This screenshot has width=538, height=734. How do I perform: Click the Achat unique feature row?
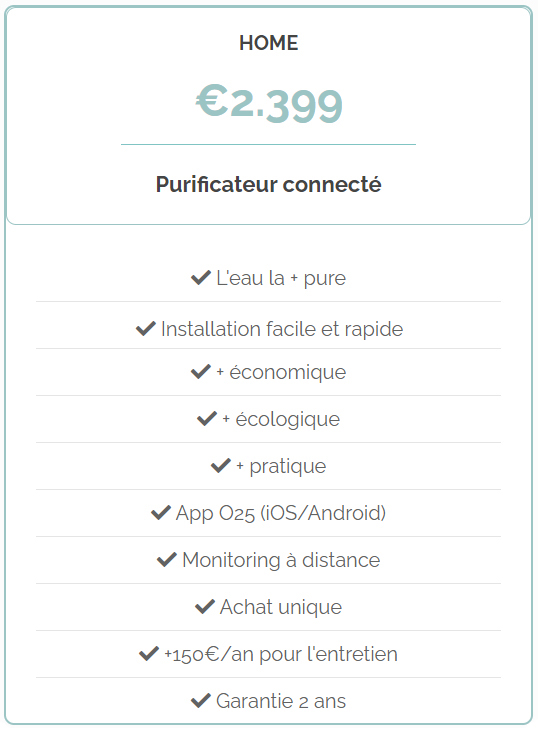pos(268,607)
